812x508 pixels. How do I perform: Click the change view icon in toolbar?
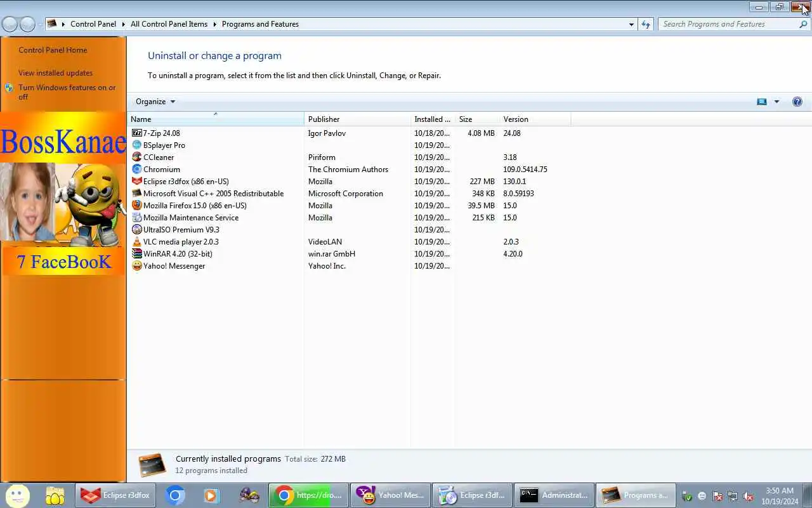click(762, 102)
